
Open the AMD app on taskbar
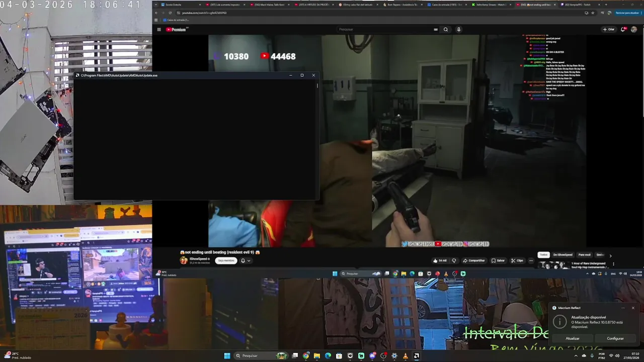pyautogui.click(x=416, y=356)
